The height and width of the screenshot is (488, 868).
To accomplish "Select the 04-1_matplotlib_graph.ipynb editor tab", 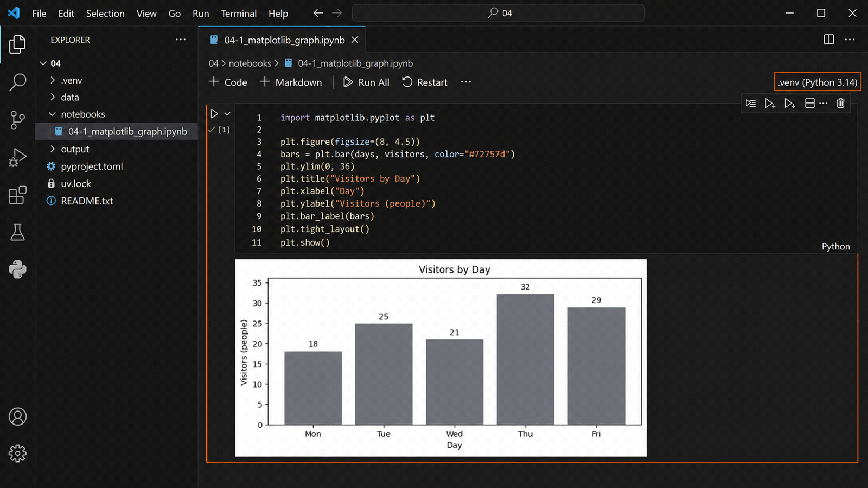I will click(x=282, y=40).
